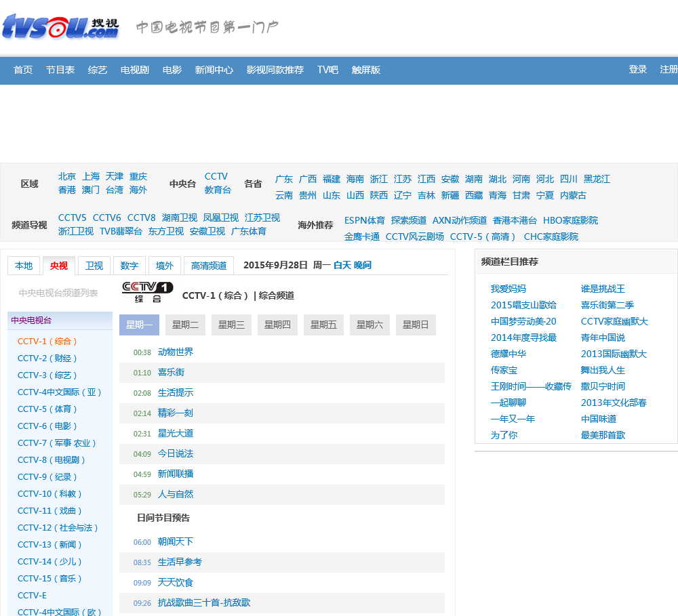This screenshot has width=678, height=616.
Task: Open 新闻中心 in the navigation bar
Action: coord(214,70)
